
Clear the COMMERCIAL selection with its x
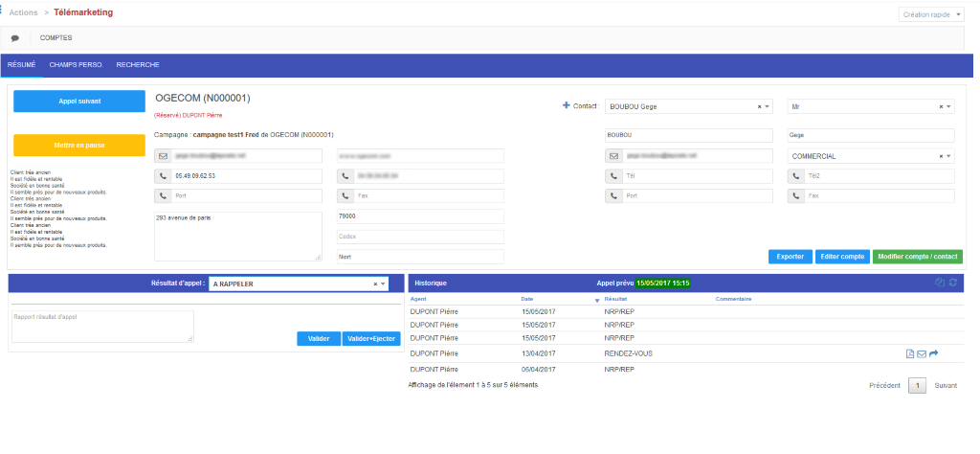(941, 157)
